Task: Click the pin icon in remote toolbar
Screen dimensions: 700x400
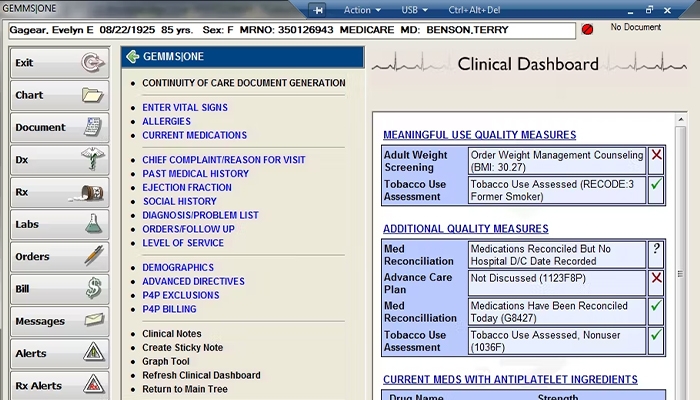Action: [317, 10]
